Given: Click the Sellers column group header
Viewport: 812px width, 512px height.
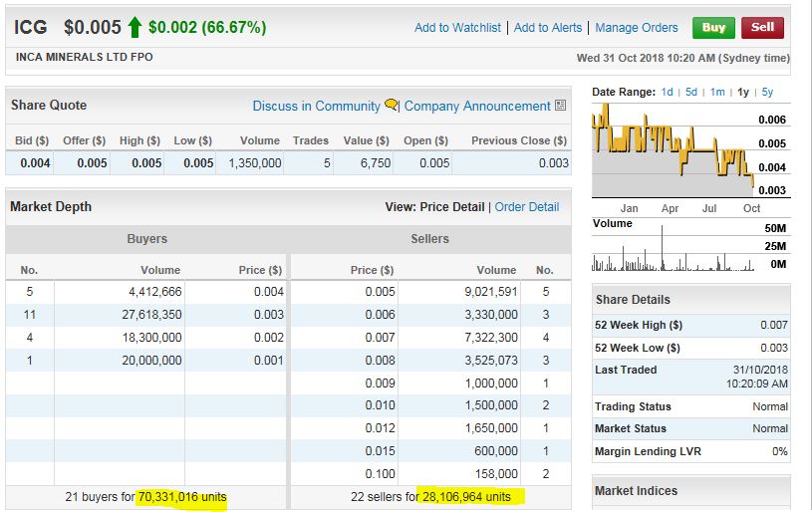Looking at the screenshot, I should [429, 239].
